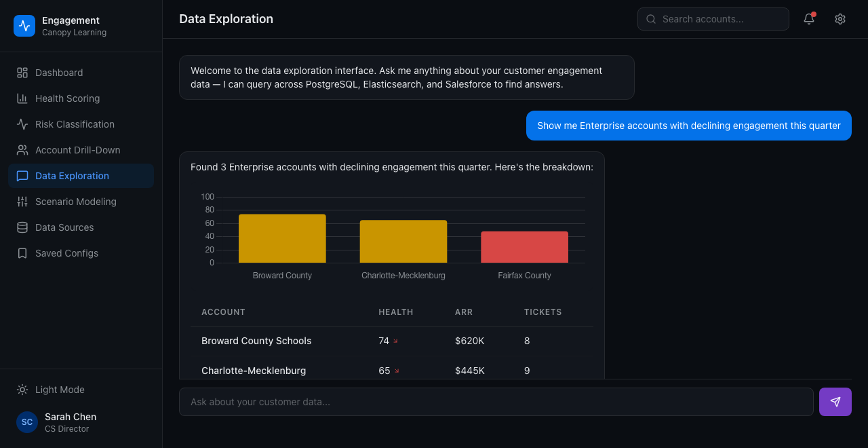Click the Data Sources database icon
Image resolution: width=868 pixels, height=448 pixels.
coord(22,227)
